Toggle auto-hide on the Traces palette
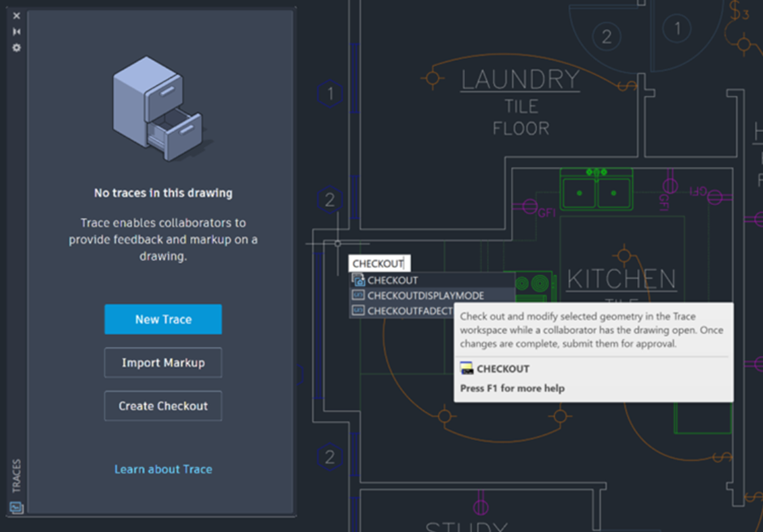The height and width of the screenshot is (532, 763). point(16,32)
